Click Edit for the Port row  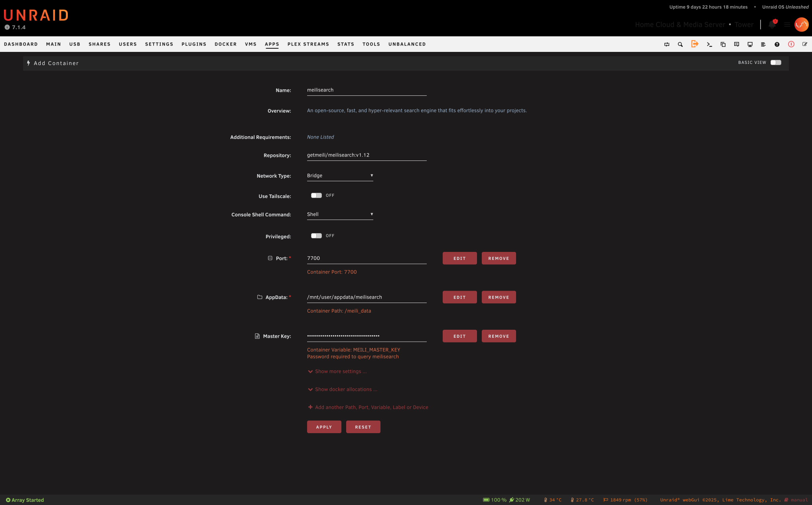(x=460, y=258)
